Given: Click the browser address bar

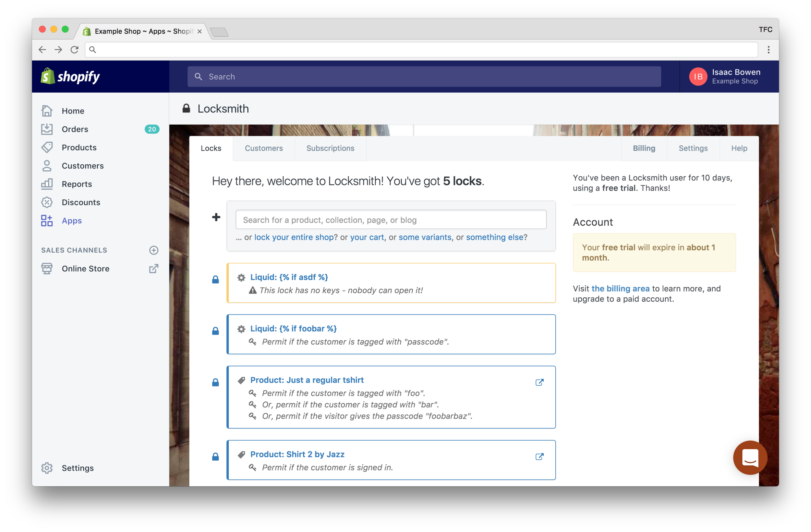Looking at the screenshot, I should click(x=421, y=50).
